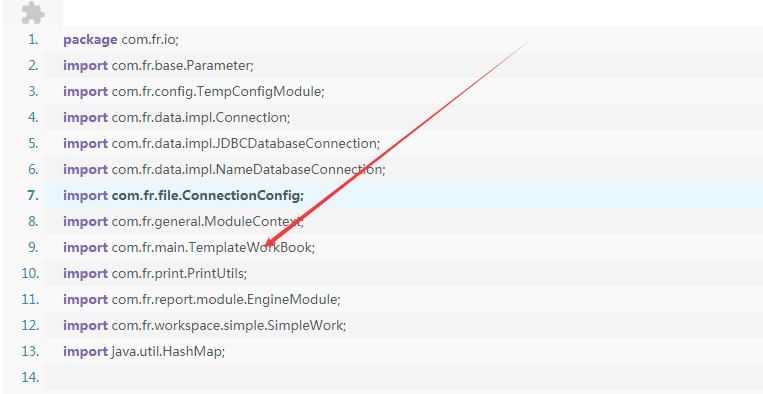Click the puzzle piece plugin icon
Image resolution: width=763 pixels, height=394 pixels.
[34, 13]
